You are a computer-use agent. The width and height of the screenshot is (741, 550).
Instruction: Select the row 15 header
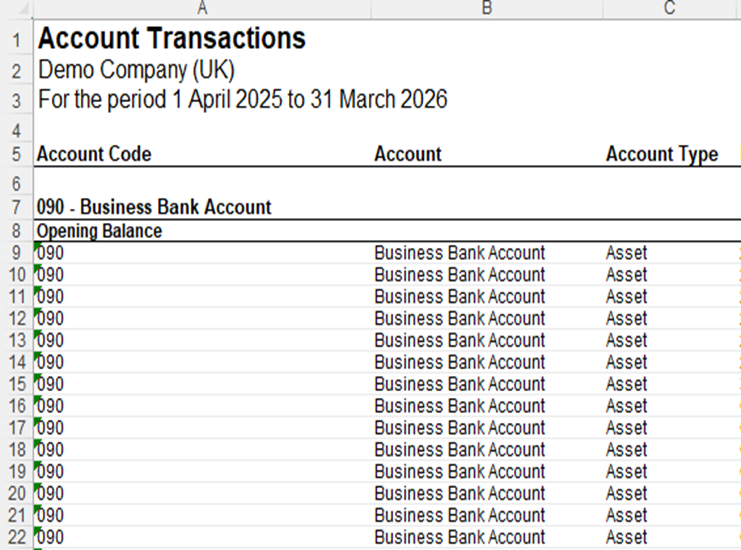(x=16, y=384)
